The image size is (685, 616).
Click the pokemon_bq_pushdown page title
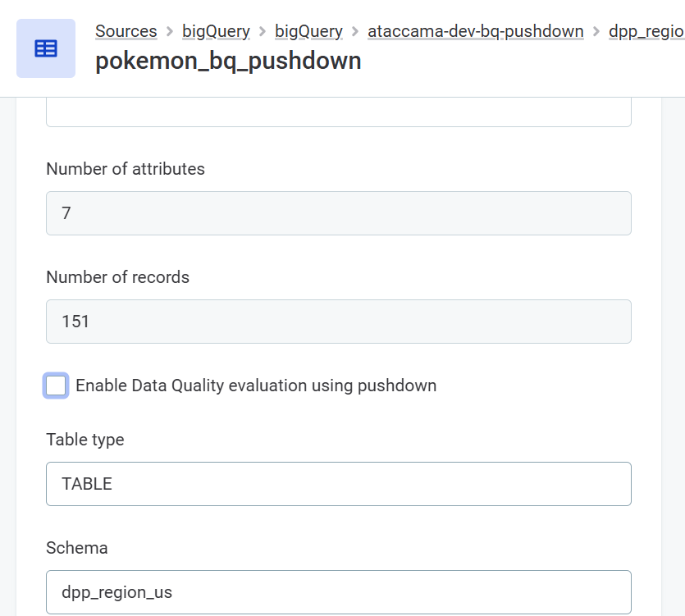228,61
